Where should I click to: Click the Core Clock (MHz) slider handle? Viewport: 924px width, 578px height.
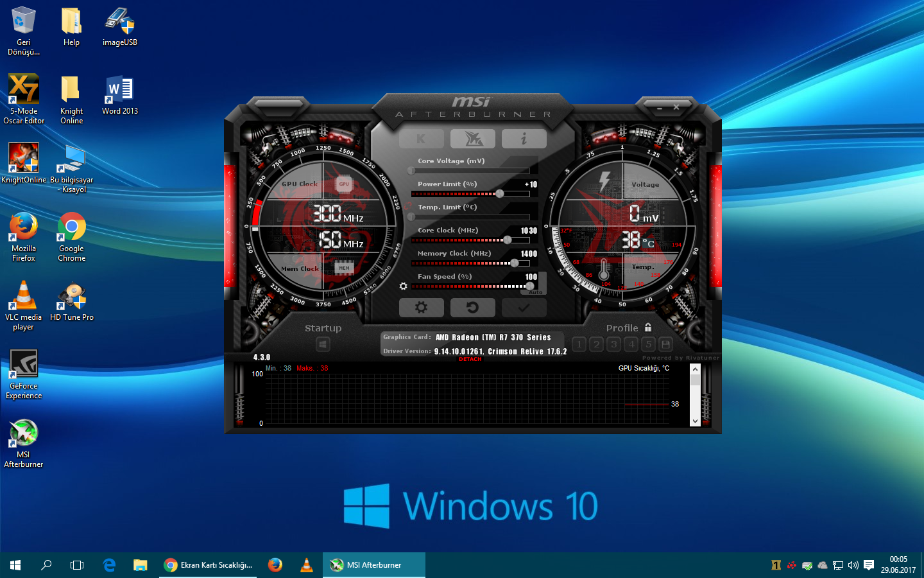click(x=508, y=240)
